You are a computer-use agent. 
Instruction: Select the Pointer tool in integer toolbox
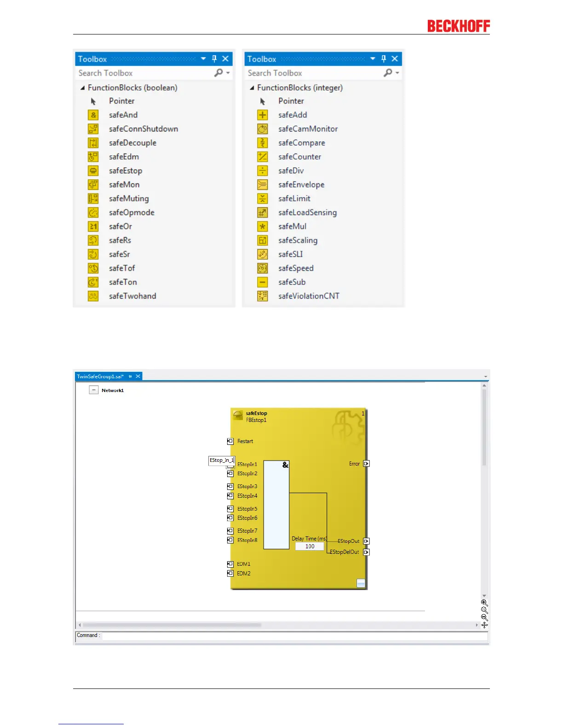click(x=291, y=101)
